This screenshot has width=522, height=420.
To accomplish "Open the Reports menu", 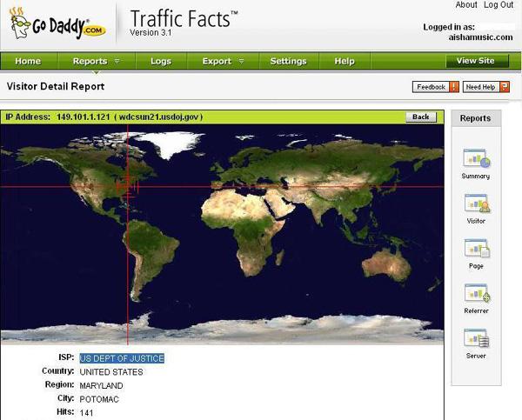I will pos(90,61).
